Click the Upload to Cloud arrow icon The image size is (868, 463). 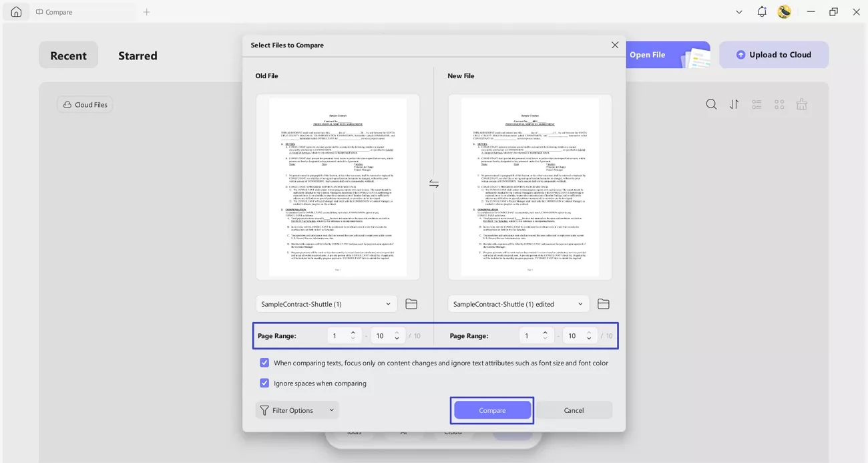740,55
